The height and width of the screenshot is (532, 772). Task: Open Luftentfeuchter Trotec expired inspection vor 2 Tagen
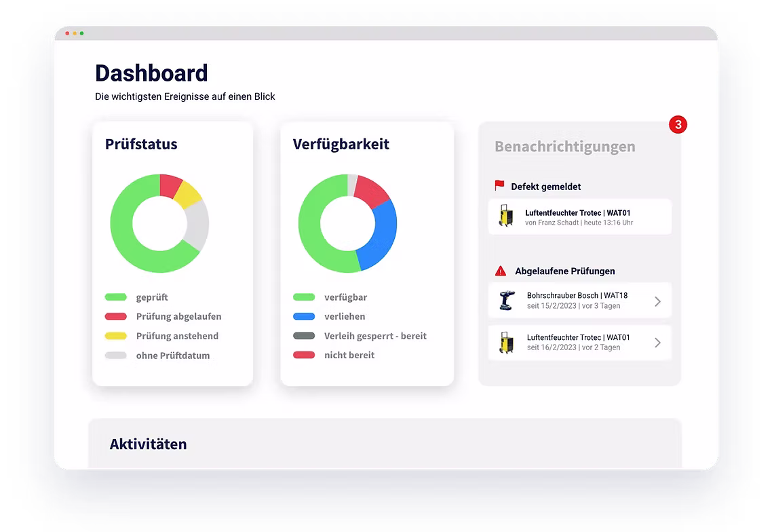click(580, 343)
